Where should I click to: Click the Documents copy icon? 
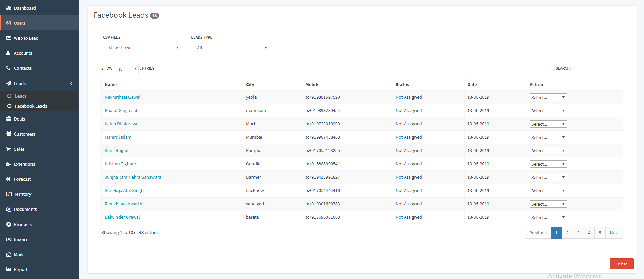point(9,209)
